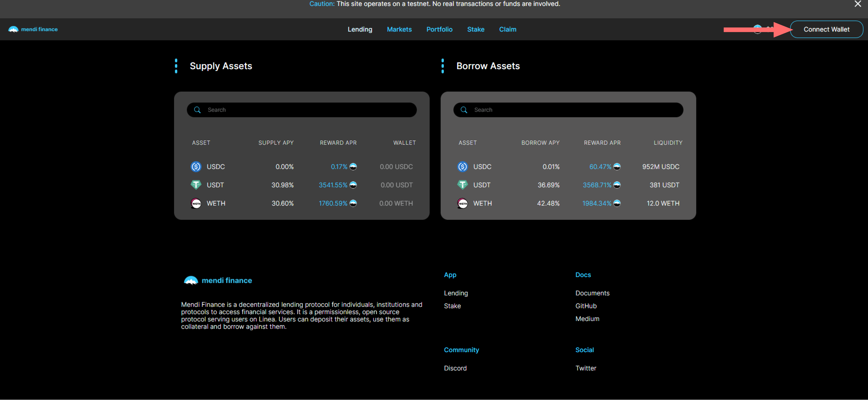
Task: Focus the Borrow Assets search field
Action: pyautogui.click(x=568, y=110)
